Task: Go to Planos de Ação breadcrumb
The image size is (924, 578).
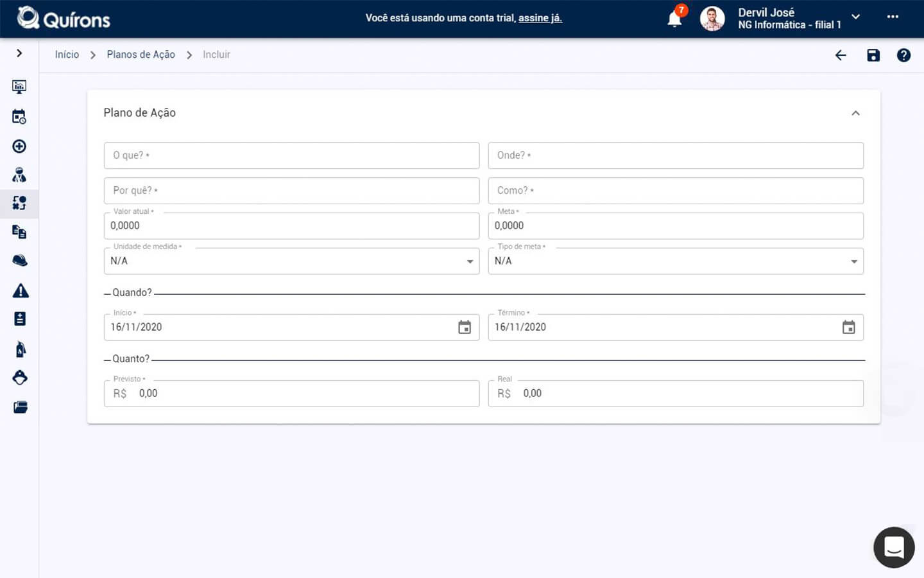Action: pos(141,55)
